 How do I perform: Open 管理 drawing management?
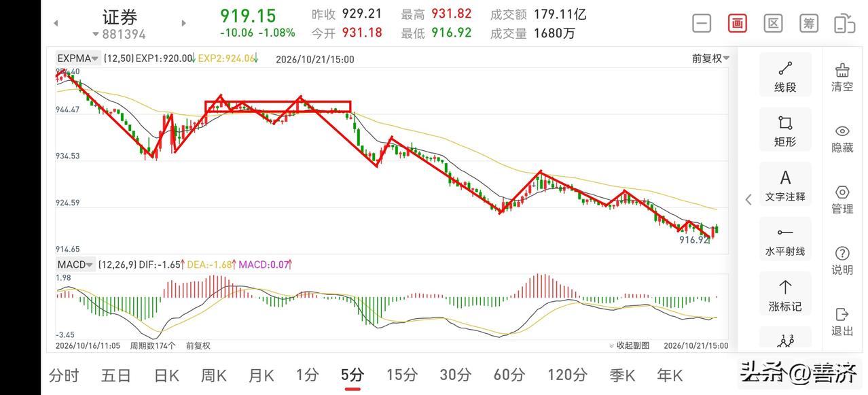pos(842,200)
